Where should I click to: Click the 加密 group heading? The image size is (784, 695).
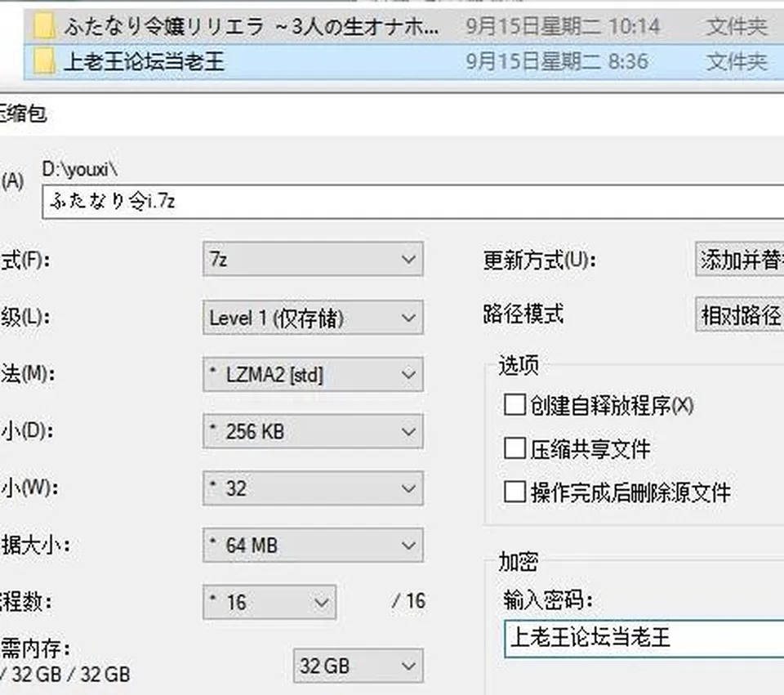coord(519,562)
